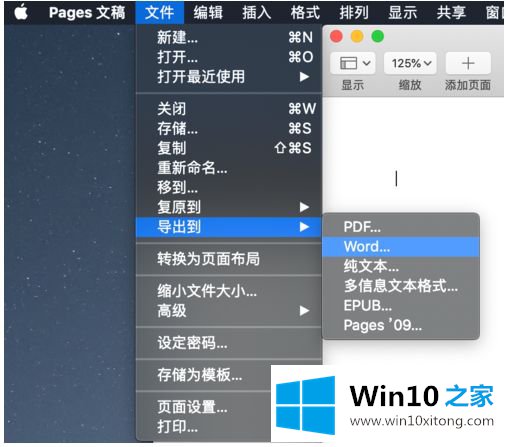The height and width of the screenshot is (447, 506).
Task: Open the 排列 menu
Action: click(x=354, y=12)
